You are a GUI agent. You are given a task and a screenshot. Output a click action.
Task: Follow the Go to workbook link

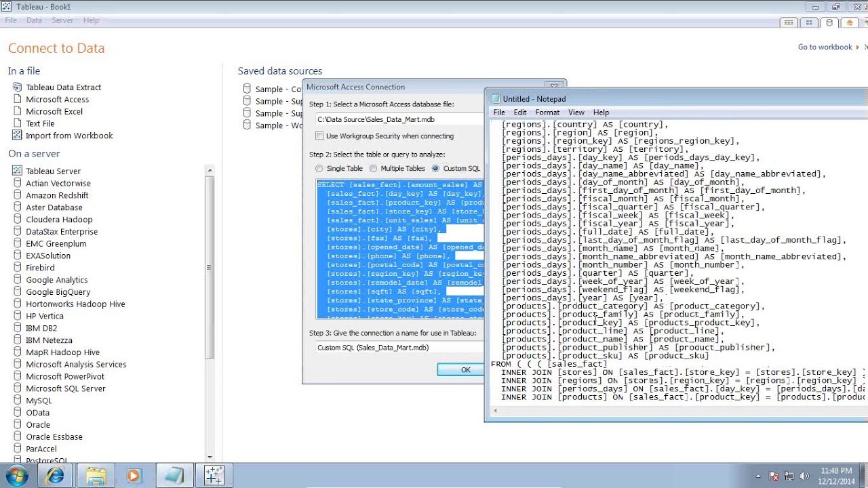tap(825, 47)
